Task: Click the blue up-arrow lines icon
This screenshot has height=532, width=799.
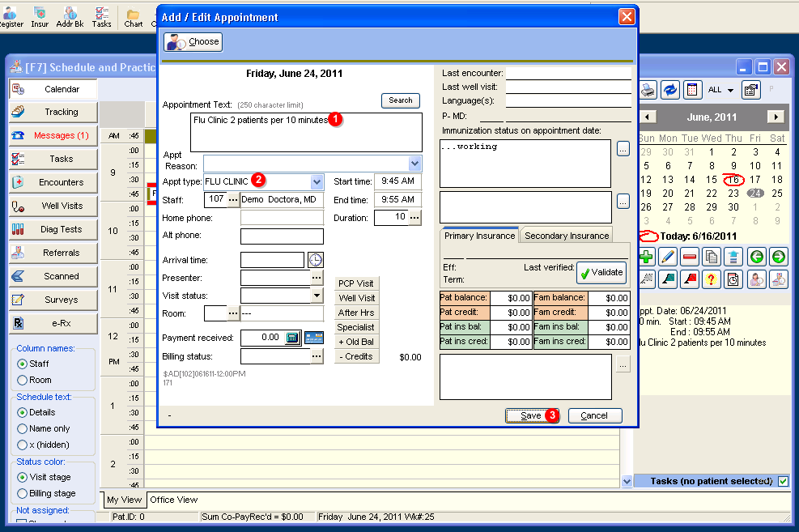Action: 733,257
